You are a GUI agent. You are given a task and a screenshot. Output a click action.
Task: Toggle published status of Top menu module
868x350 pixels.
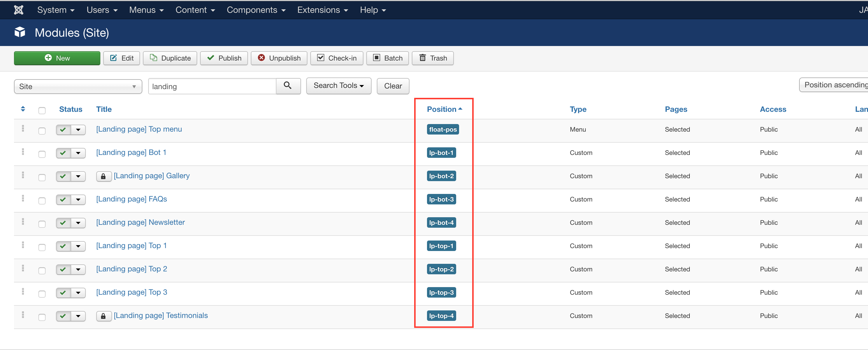click(63, 130)
